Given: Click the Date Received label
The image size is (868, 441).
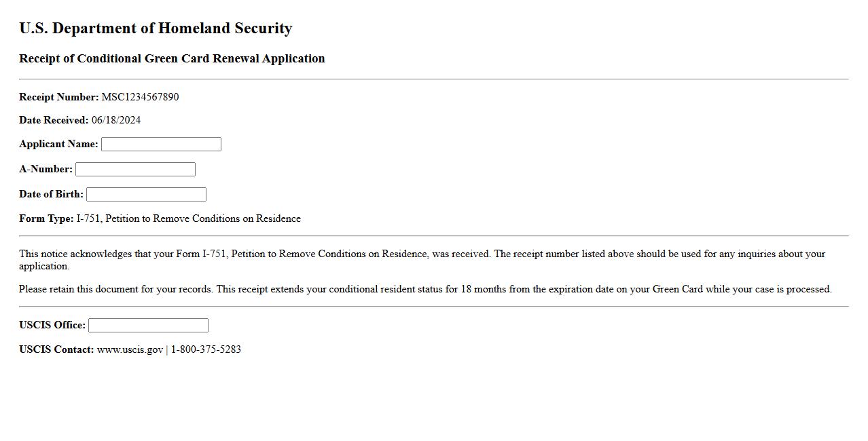Looking at the screenshot, I should coord(54,120).
